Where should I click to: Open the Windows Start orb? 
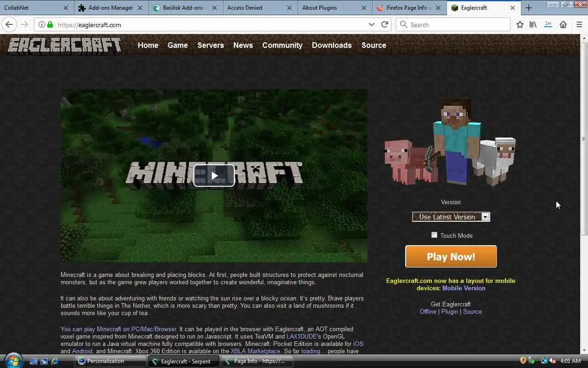pyautogui.click(x=12, y=360)
